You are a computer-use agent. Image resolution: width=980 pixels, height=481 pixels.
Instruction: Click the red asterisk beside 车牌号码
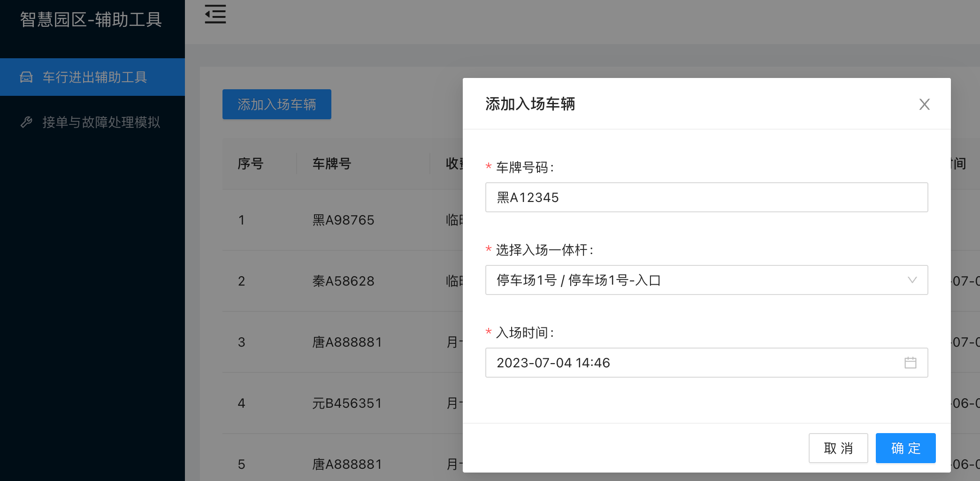click(x=488, y=167)
